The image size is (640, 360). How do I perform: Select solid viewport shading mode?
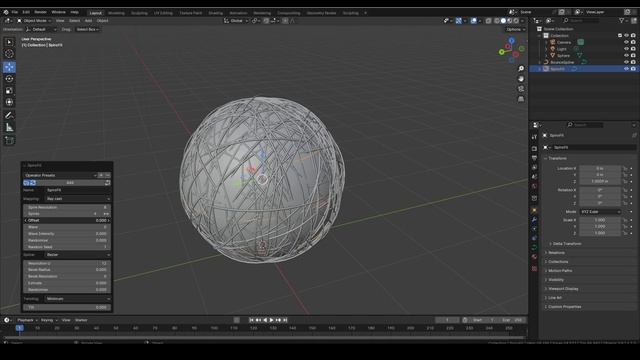tap(503, 21)
